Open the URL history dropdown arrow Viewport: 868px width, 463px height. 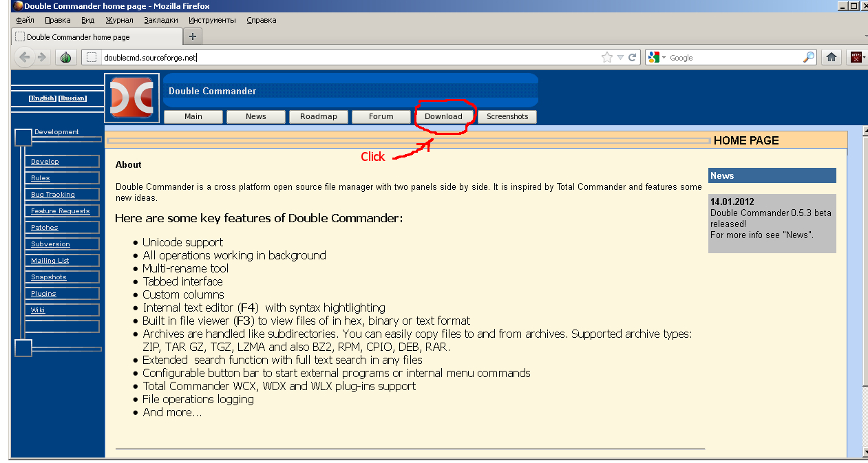[x=620, y=58]
